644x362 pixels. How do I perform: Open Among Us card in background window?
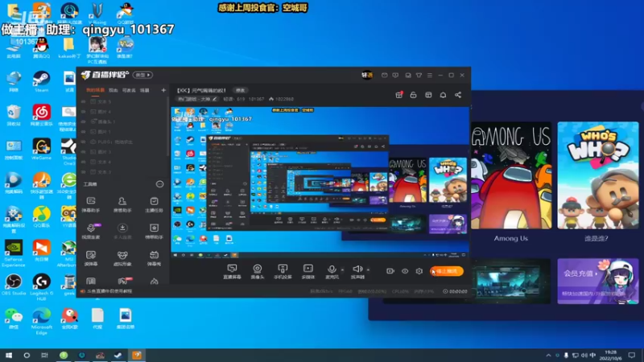point(511,182)
